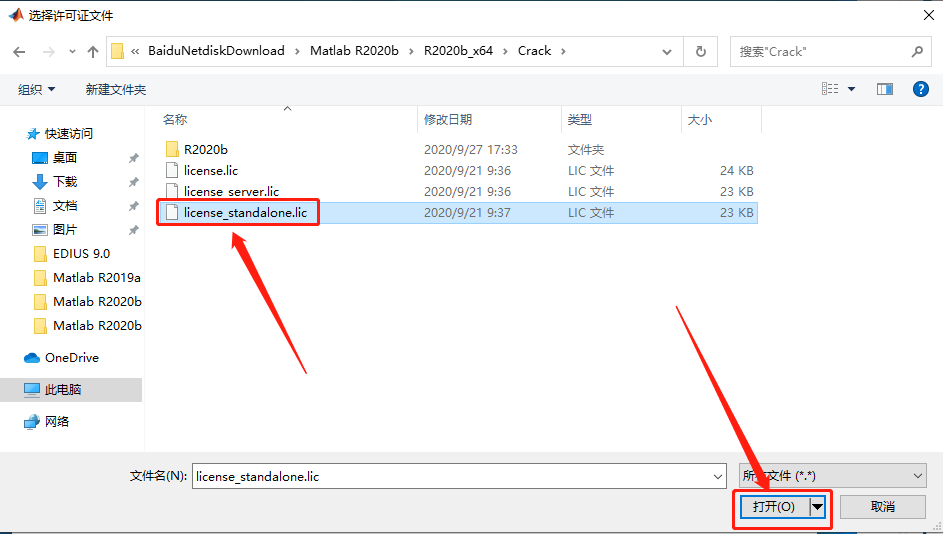Screen dimensions: 943x534
Task: Click the forward navigation arrow
Action: point(49,52)
